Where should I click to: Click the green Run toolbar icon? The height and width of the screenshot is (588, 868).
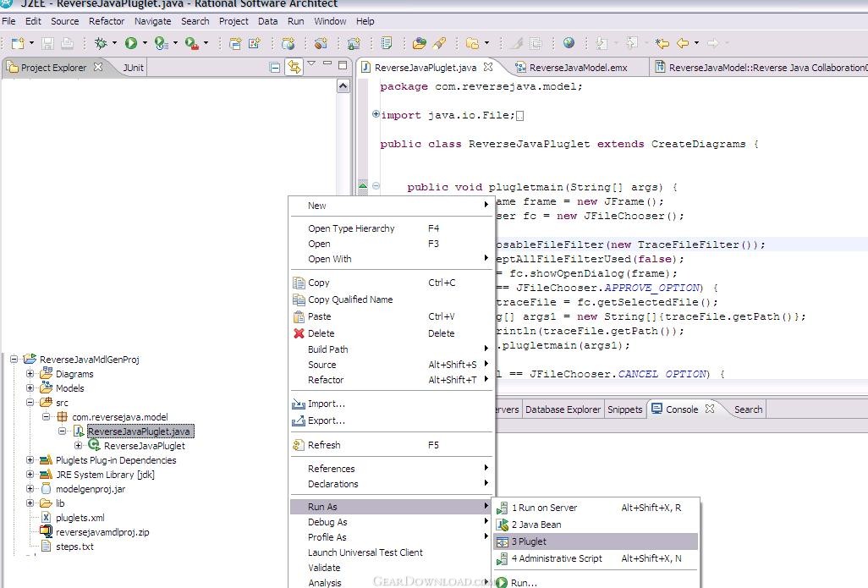[x=130, y=43]
